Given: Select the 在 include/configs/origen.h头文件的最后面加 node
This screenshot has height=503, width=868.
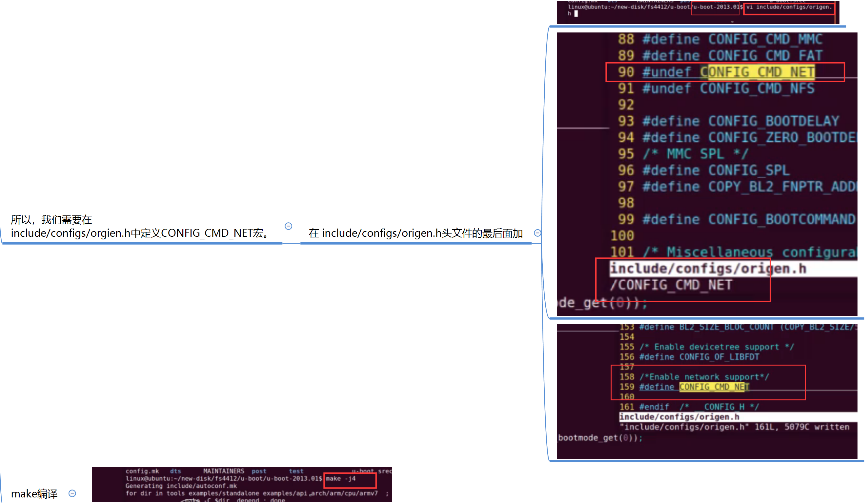Looking at the screenshot, I should point(415,233).
